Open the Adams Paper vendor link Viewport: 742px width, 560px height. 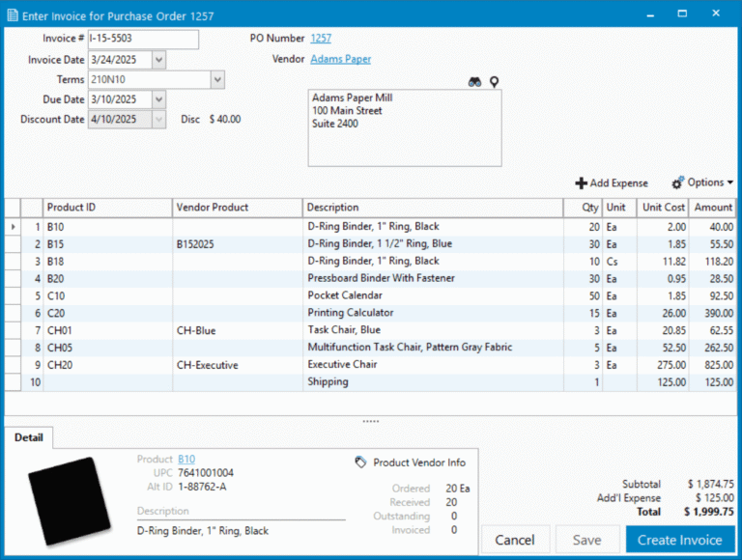(340, 59)
